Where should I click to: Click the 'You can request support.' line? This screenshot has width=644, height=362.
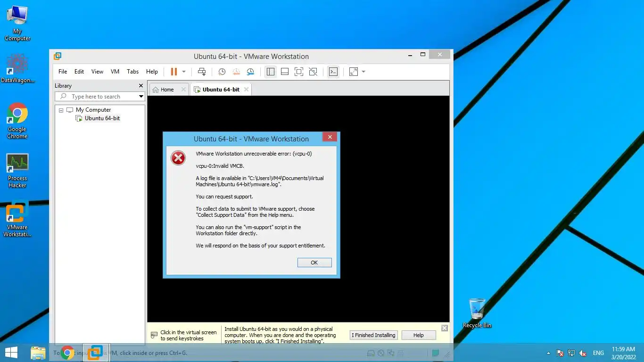pos(224,197)
